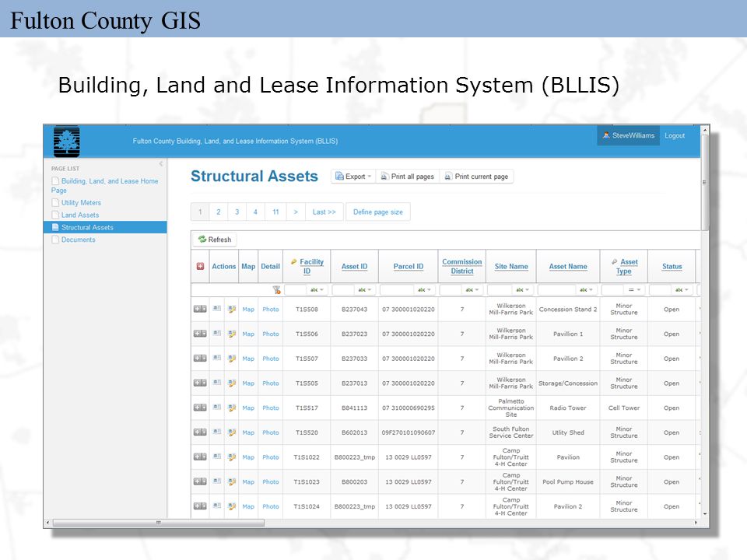Screen dimensions: 747x560
Task: Open Status filter operator dropdown
Action: click(x=682, y=289)
